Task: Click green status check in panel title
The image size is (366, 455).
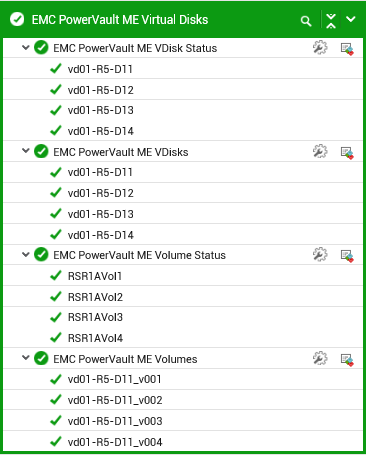Action: point(17,19)
